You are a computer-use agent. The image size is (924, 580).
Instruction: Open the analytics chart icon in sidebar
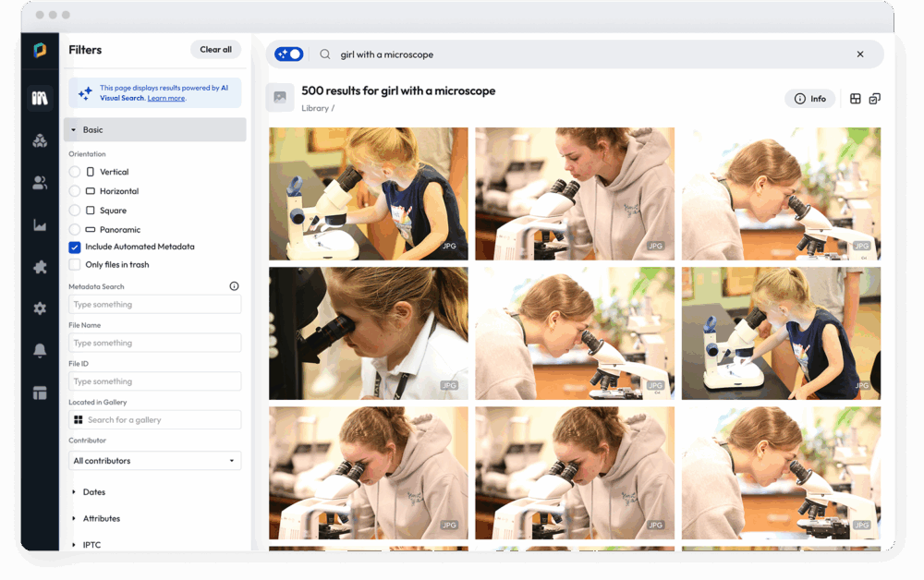click(40, 225)
